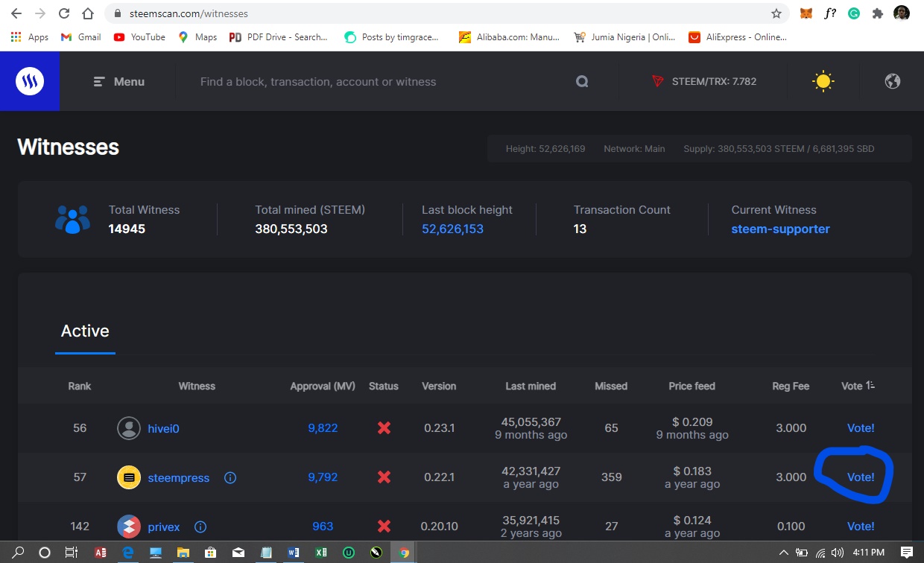Click the Price feed column header

click(x=692, y=386)
